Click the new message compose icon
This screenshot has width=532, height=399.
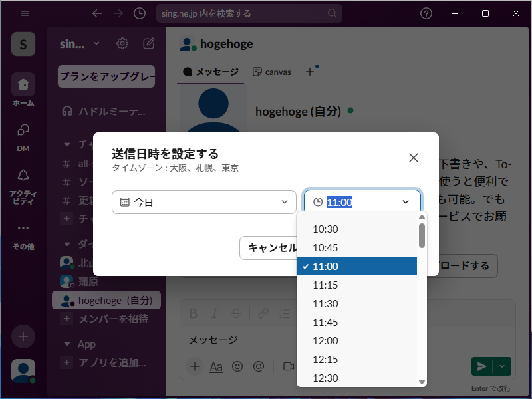pos(148,43)
